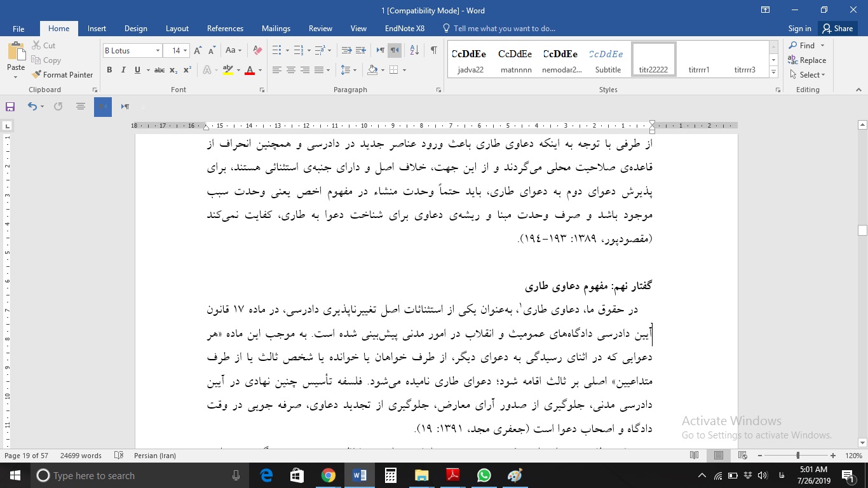Select Print Layout view in the status bar
The height and width of the screenshot is (488, 868).
[719, 456]
